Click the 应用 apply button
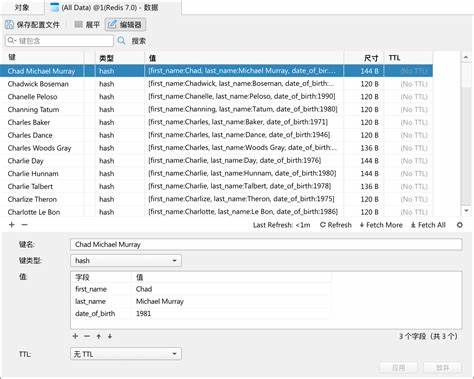Viewport: 474px width, 379px height. [399, 368]
